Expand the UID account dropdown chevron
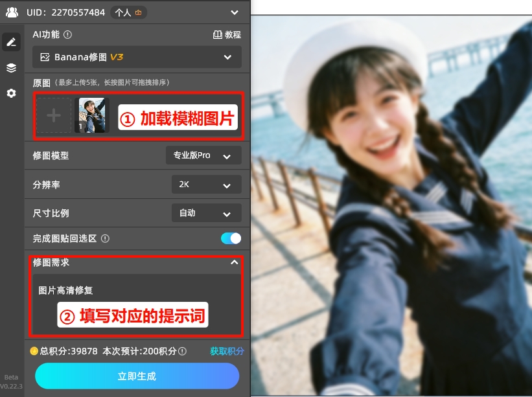Viewport: 532px width, 397px height. tap(235, 12)
